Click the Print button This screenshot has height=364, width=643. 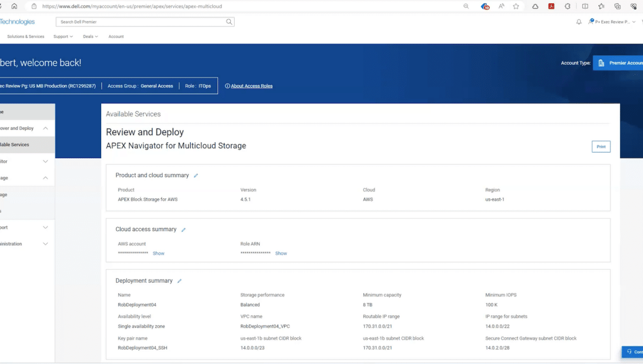click(x=601, y=147)
